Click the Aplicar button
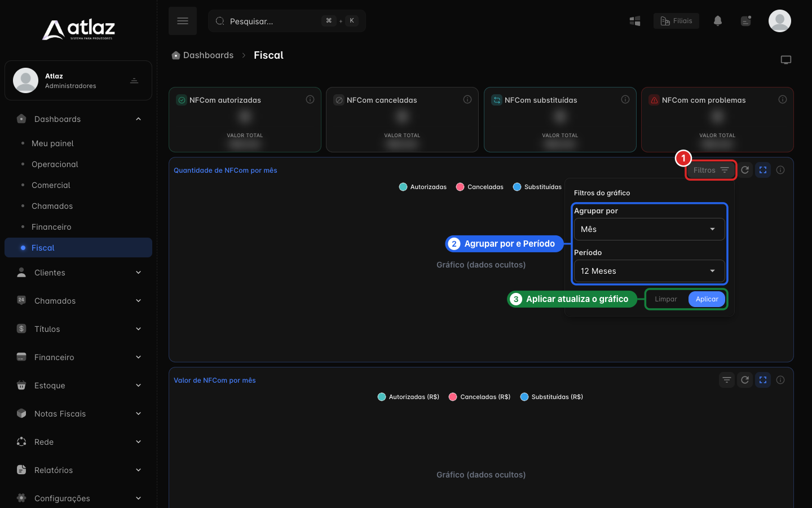This screenshot has height=508, width=812. (707, 299)
